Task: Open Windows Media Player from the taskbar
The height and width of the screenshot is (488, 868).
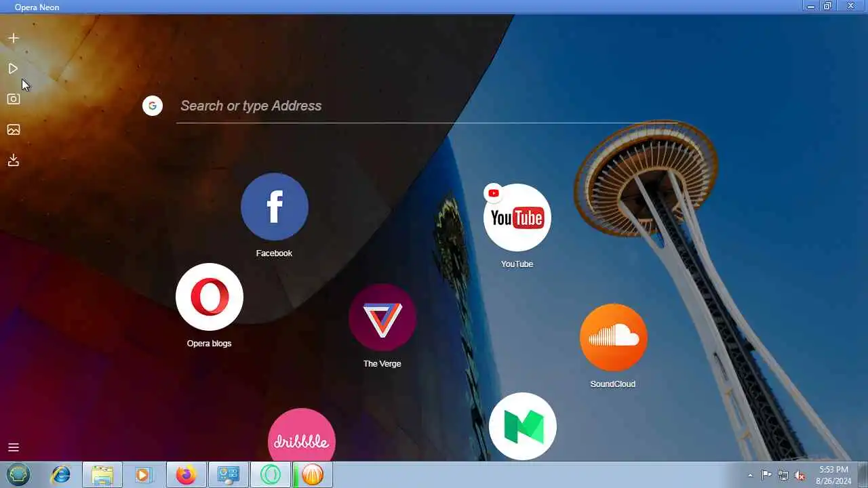Action: pos(144,474)
